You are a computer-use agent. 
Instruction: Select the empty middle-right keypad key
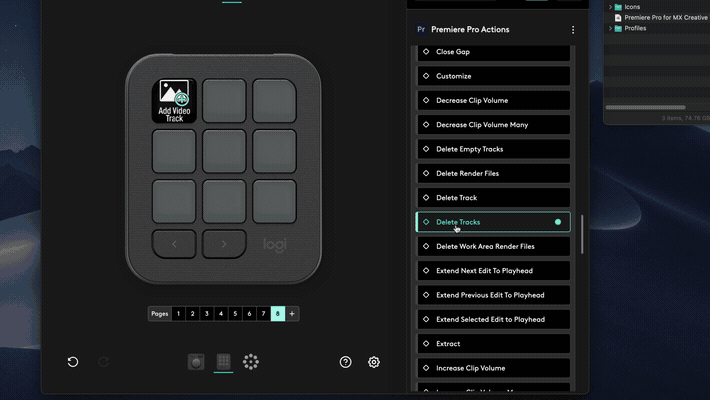[x=274, y=151]
